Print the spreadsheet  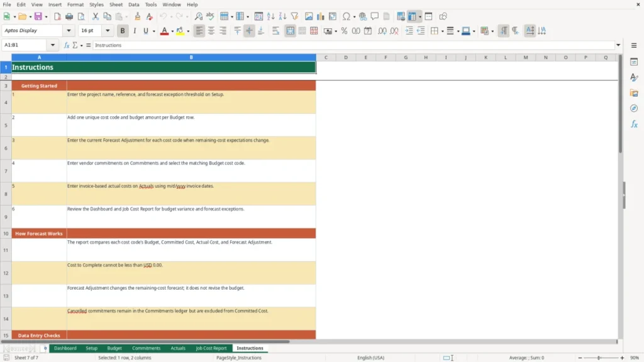tap(69, 16)
